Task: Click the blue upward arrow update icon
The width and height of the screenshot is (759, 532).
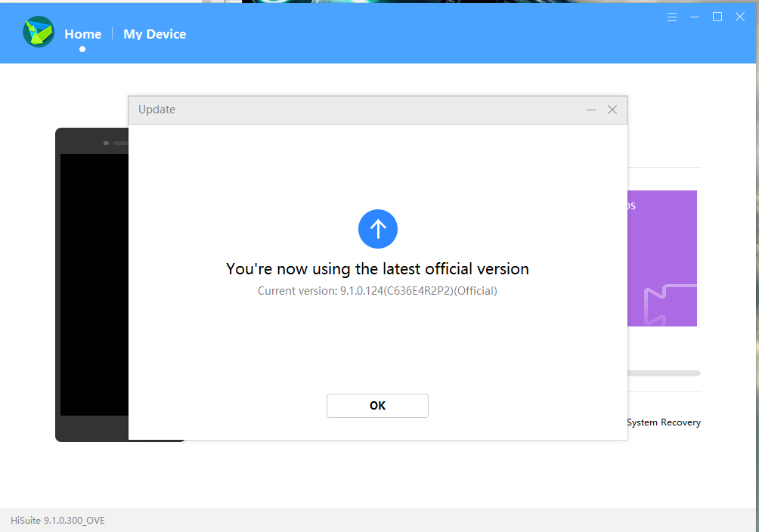Action: pyautogui.click(x=378, y=229)
